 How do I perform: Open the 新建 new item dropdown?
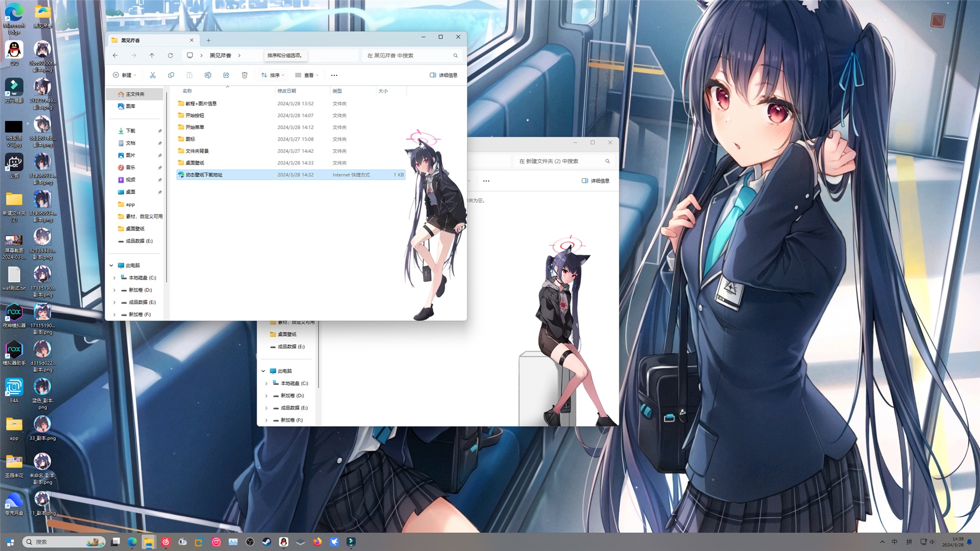click(124, 75)
